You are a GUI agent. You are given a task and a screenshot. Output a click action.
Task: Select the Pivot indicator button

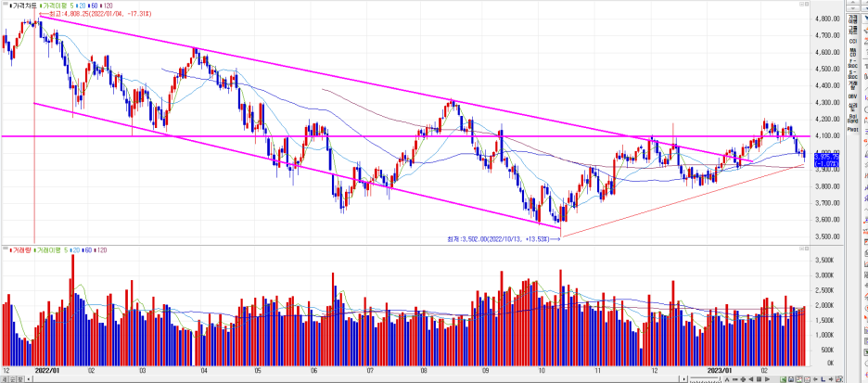[852, 129]
